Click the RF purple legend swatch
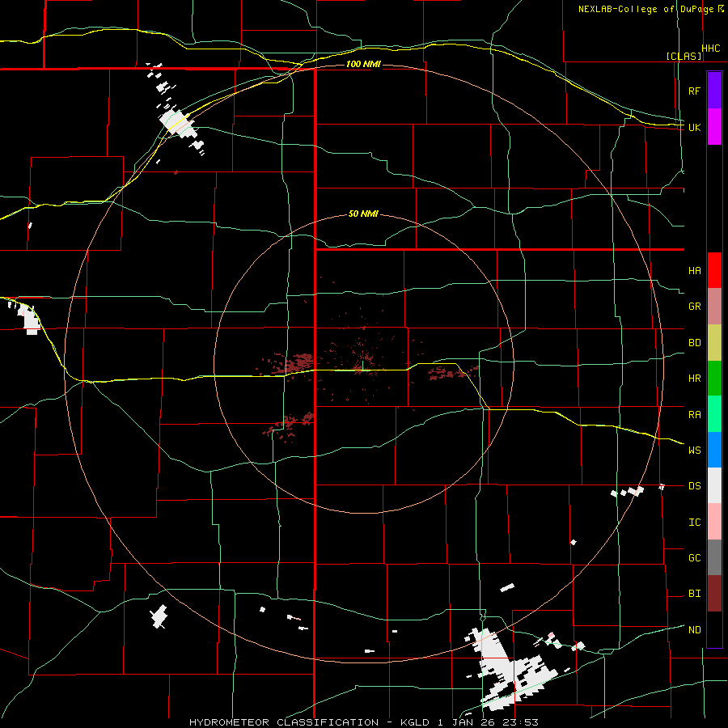728x728 pixels. click(x=714, y=91)
